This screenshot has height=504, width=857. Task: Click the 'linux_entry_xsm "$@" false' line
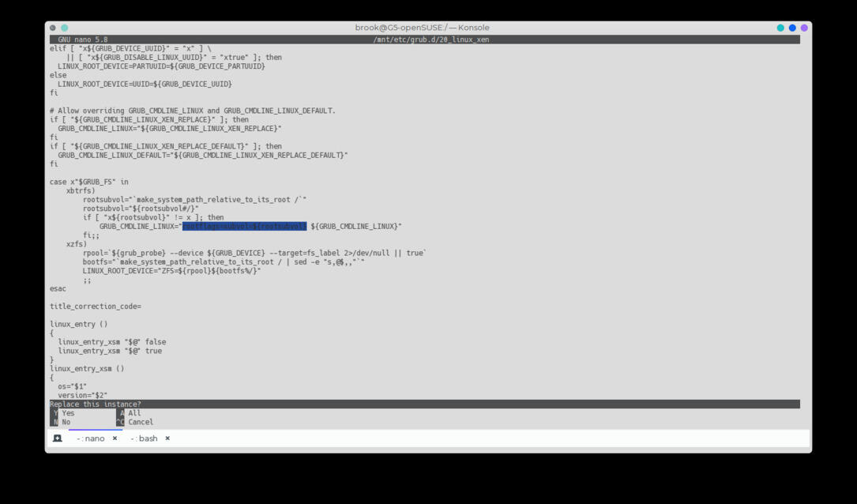pyautogui.click(x=112, y=342)
